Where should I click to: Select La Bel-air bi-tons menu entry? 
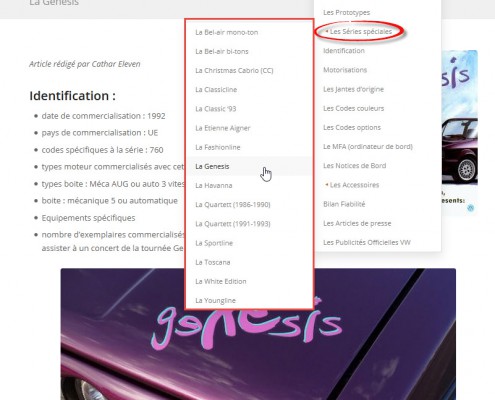222,51
